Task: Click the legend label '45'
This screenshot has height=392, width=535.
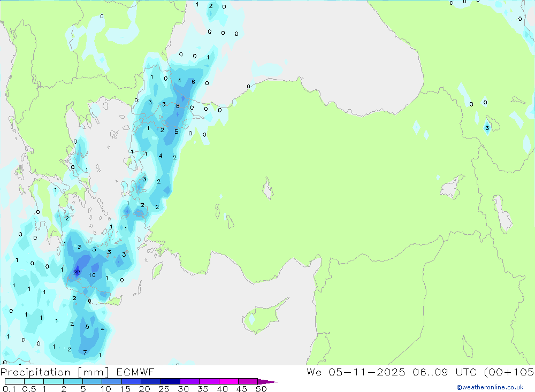Action: 242,389
